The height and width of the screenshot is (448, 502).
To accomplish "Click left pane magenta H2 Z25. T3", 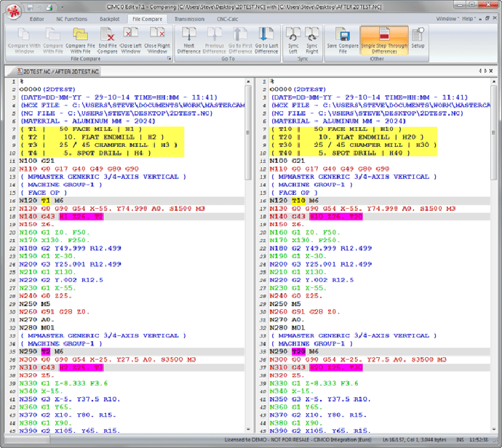I will [x=81, y=368].
